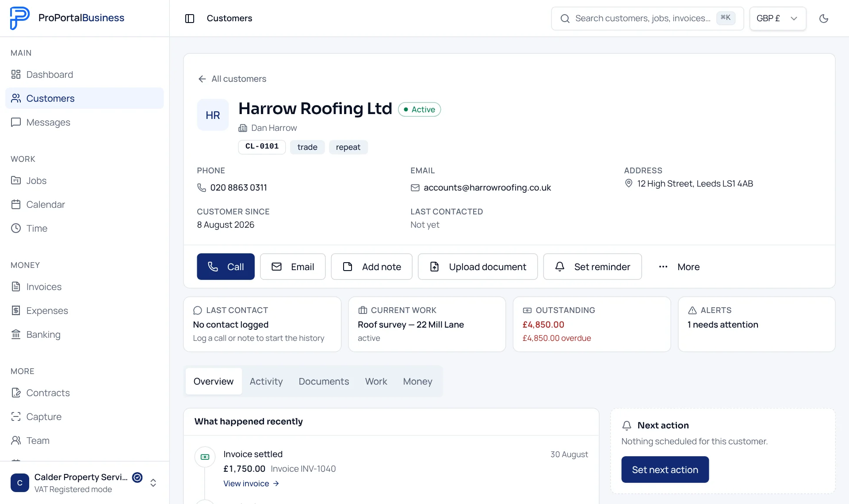
Task: Click the Current Work Roof survey card
Action: click(x=427, y=324)
